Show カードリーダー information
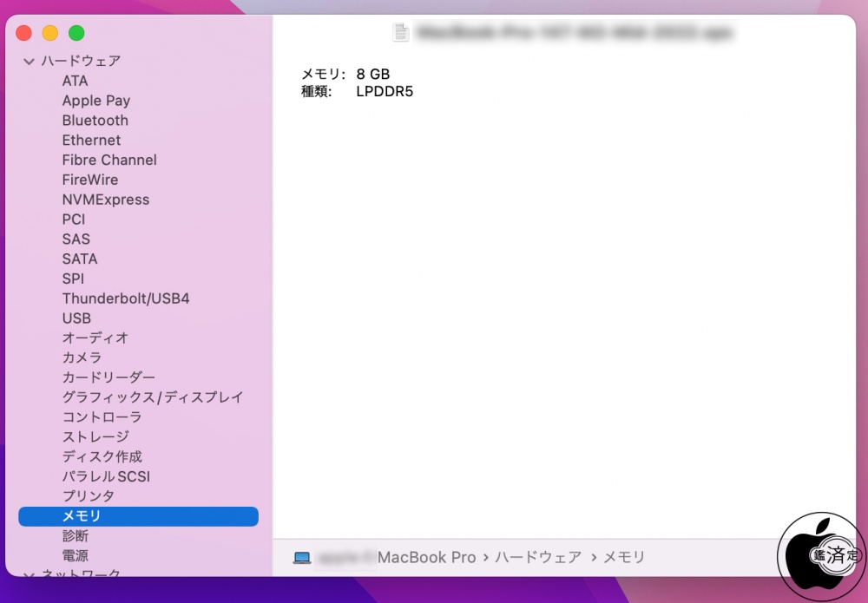 pos(108,377)
